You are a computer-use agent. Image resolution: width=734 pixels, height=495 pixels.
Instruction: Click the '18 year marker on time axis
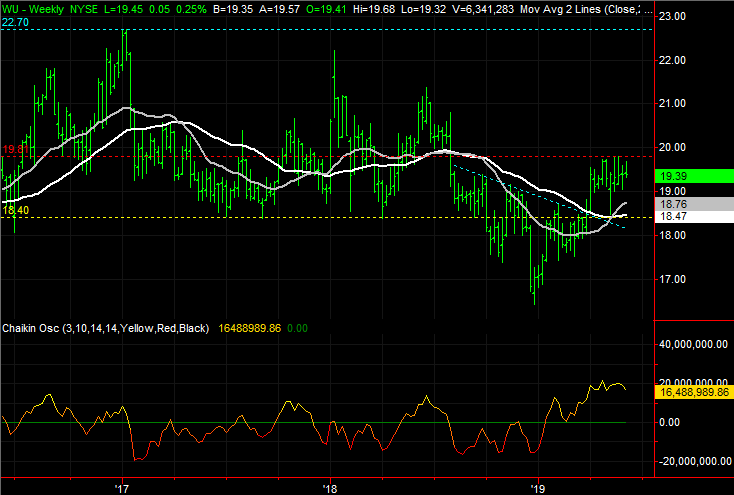(x=330, y=489)
